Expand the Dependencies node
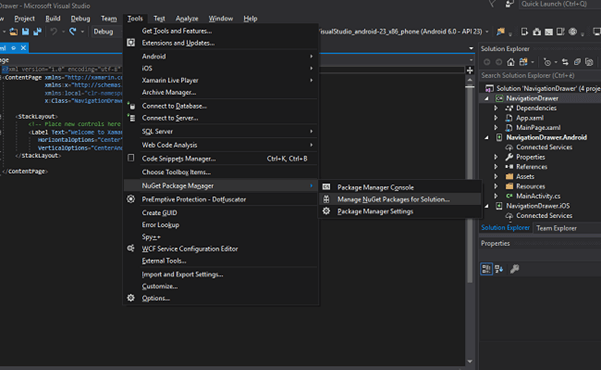 (496, 108)
